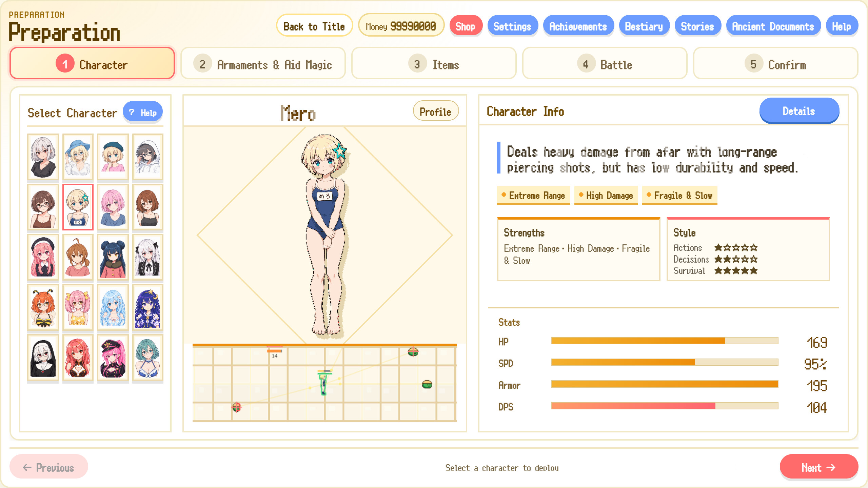
Task: Select the brown ponytail girl in salmon shirt
Action: [x=78, y=257]
